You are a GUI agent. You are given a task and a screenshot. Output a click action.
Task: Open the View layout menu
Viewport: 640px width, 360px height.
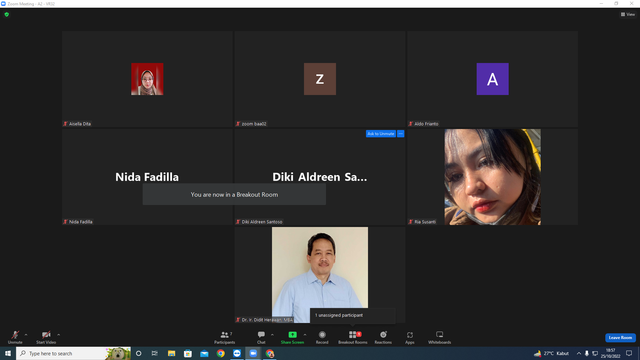click(628, 14)
